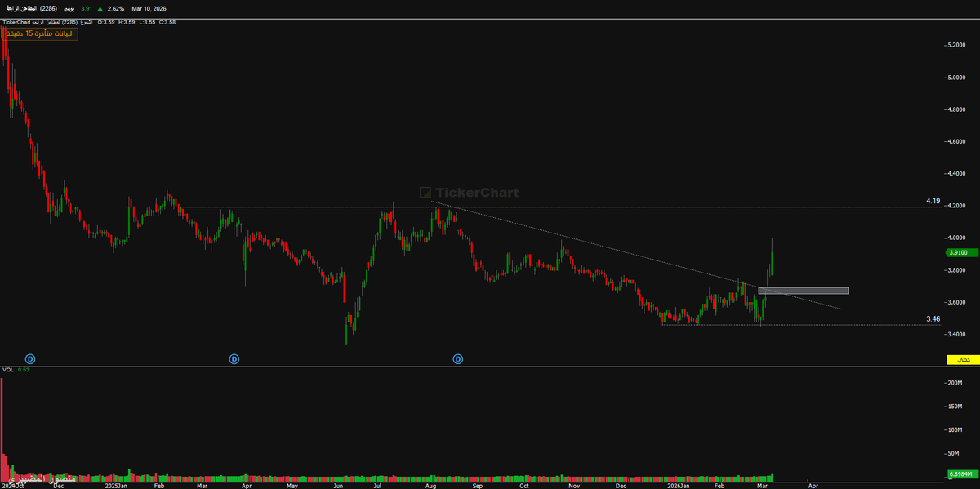Click the 4.6000 price axis label

957,141
